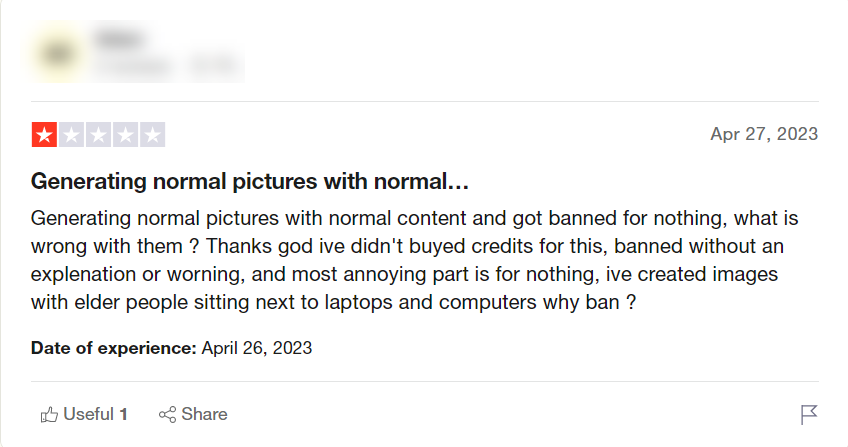Open the "Generating normal pictures with normal…" title
The image size is (848, 447).
(250, 182)
